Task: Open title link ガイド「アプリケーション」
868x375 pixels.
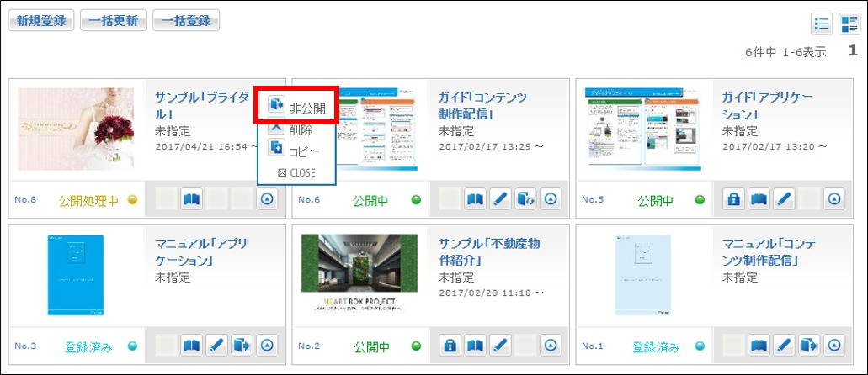Action: 768,106
